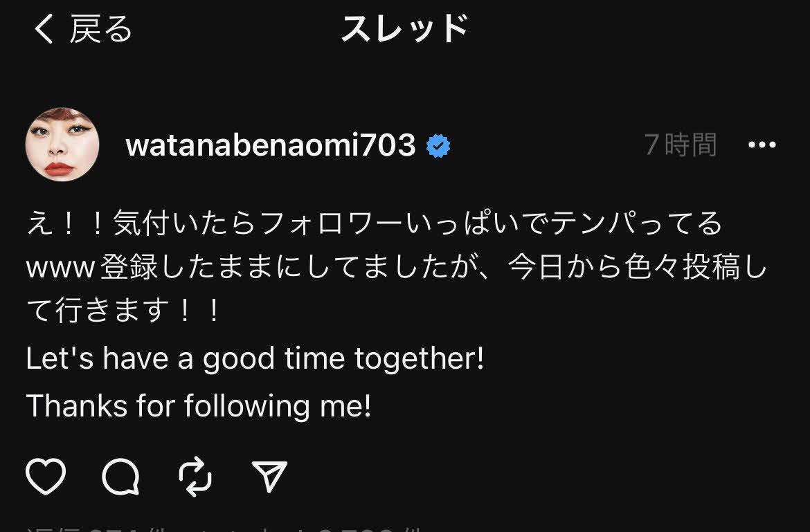Click the text "Let's have a good time together!"
The height and width of the screenshot is (532, 810).
(255, 358)
